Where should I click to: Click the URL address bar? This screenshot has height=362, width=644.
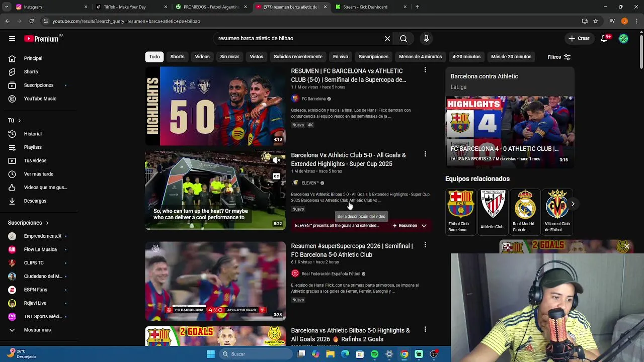click(312, 21)
